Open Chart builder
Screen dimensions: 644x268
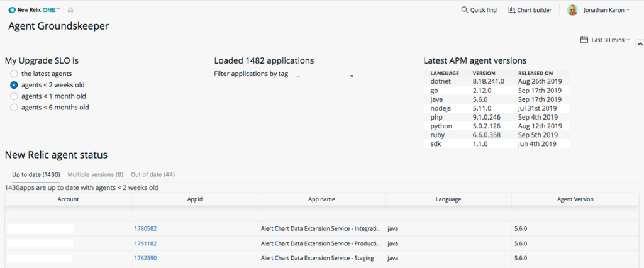[x=530, y=10]
